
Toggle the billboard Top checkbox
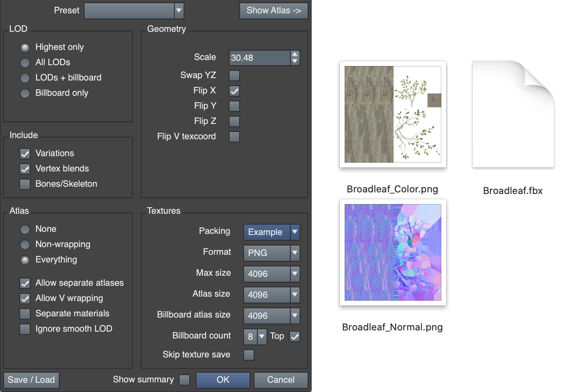pos(295,336)
